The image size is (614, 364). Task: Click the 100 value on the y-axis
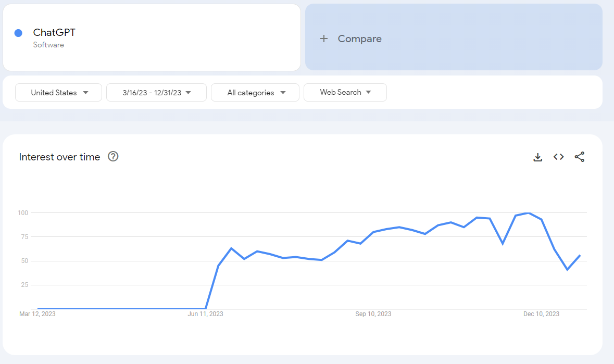(x=23, y=213)
